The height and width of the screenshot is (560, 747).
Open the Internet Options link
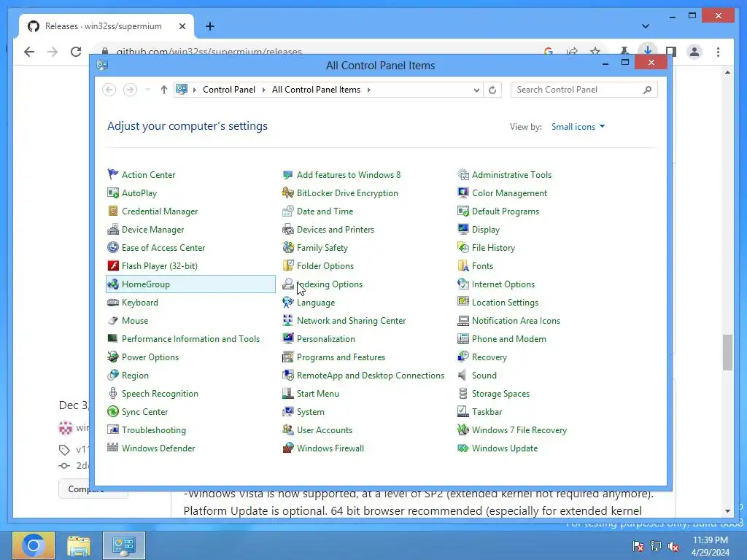[503, 284]
